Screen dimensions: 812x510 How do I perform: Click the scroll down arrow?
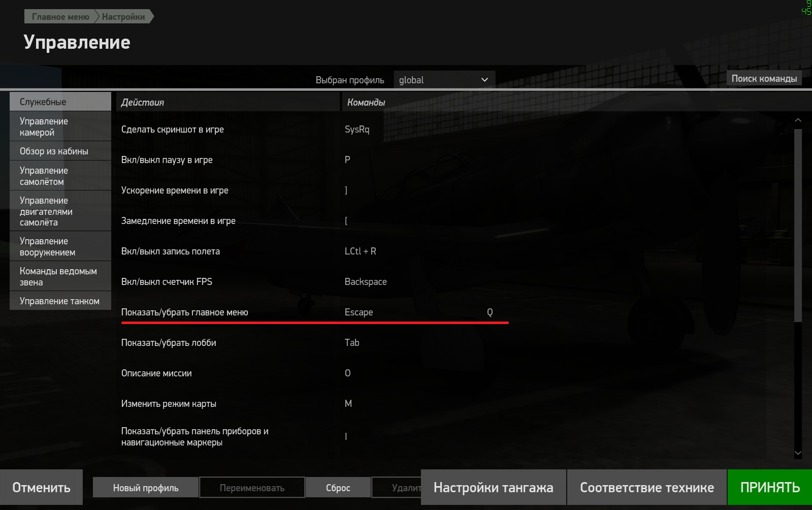pos(798,453)
